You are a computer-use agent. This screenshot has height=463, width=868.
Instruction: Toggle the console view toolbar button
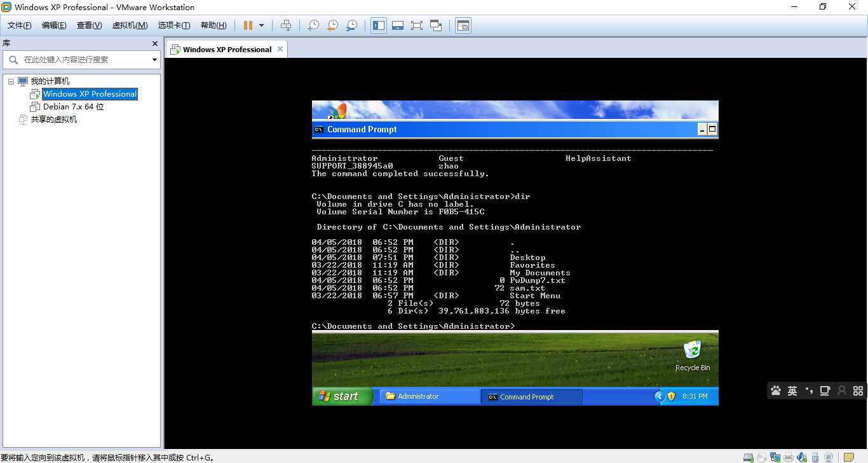click(x=463, y=25)
